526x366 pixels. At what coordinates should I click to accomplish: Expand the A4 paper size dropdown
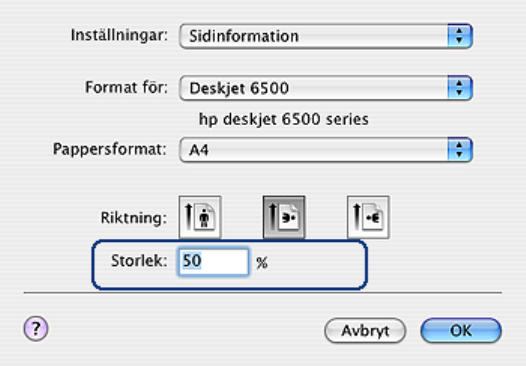[326, 150]
